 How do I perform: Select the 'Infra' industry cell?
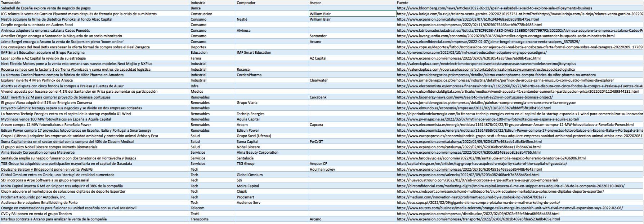213,86
